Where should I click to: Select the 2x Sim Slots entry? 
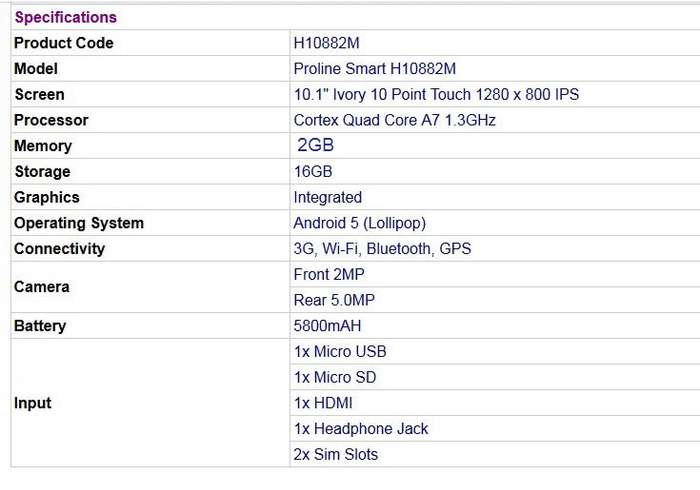tap(336, 454)
